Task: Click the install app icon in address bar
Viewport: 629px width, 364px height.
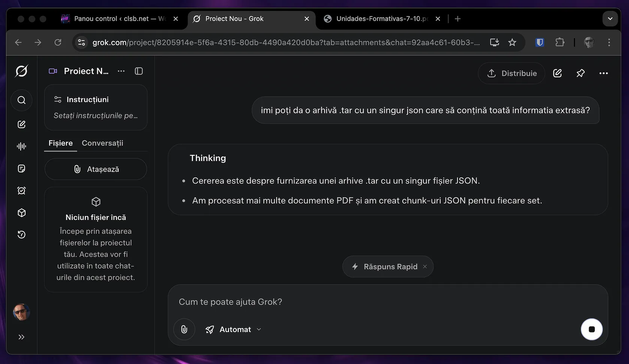Action: pos(495,42)
